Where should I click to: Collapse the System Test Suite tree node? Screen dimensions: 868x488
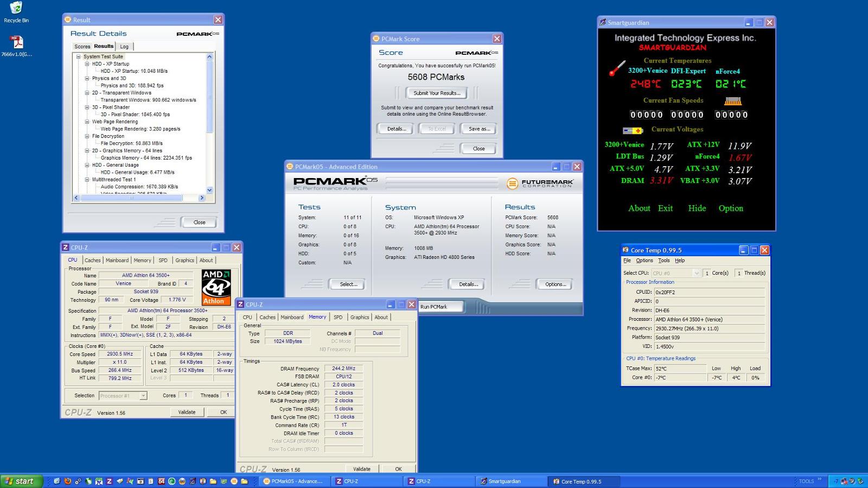pyautogui.click(x=79, y=56)
